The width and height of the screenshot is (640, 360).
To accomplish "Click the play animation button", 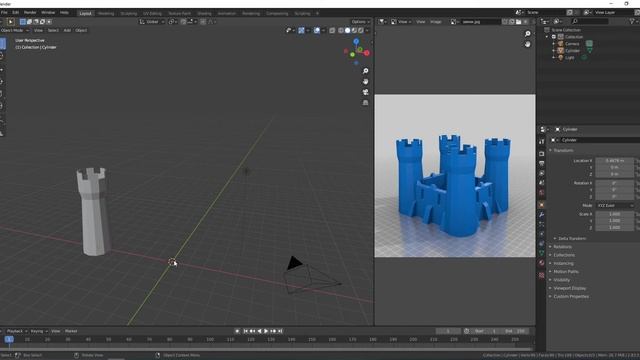I will pyautogui.click(x=266, y=331).
